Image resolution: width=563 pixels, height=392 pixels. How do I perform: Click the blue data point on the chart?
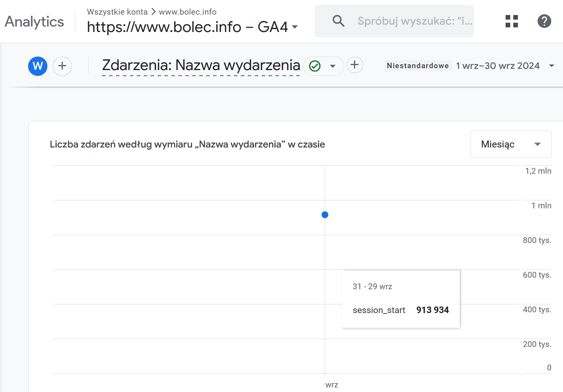(325, 214)
